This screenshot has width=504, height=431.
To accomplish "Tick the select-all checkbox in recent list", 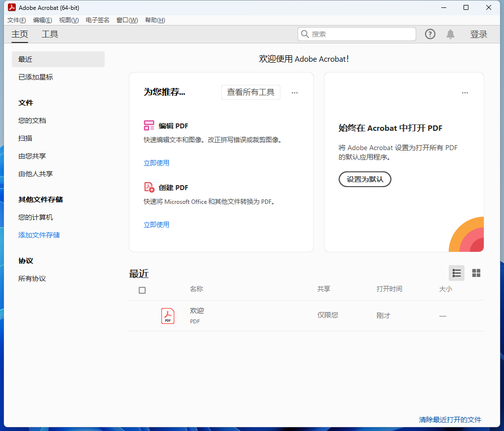I will (x=142, y=290).
